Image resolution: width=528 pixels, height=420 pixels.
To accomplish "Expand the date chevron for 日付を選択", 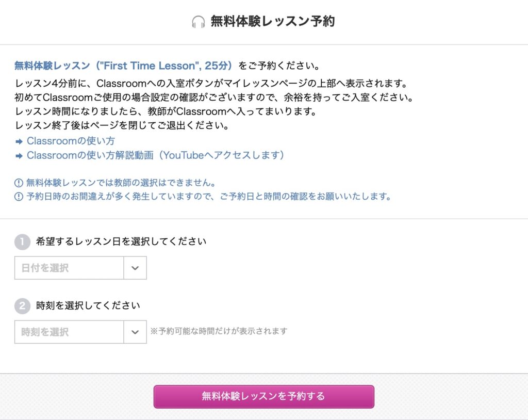I will click(135, 268).
